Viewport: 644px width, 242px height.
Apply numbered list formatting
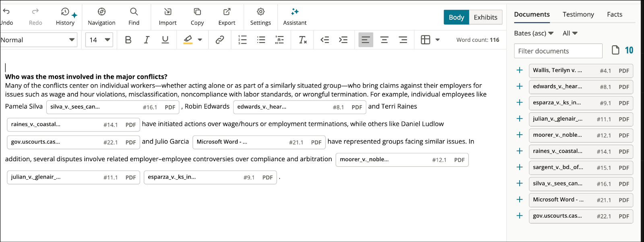pyautogui.click(x=242, y=40)
